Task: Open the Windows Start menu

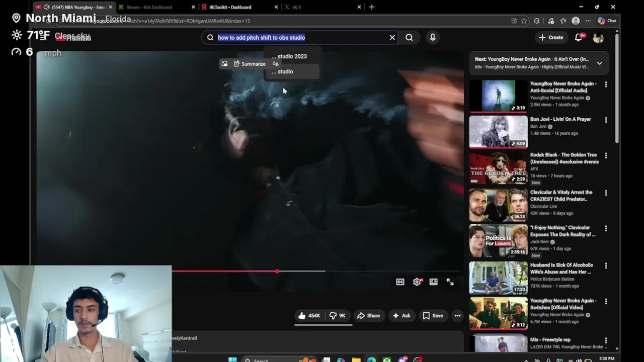Action: pos(232,360)
